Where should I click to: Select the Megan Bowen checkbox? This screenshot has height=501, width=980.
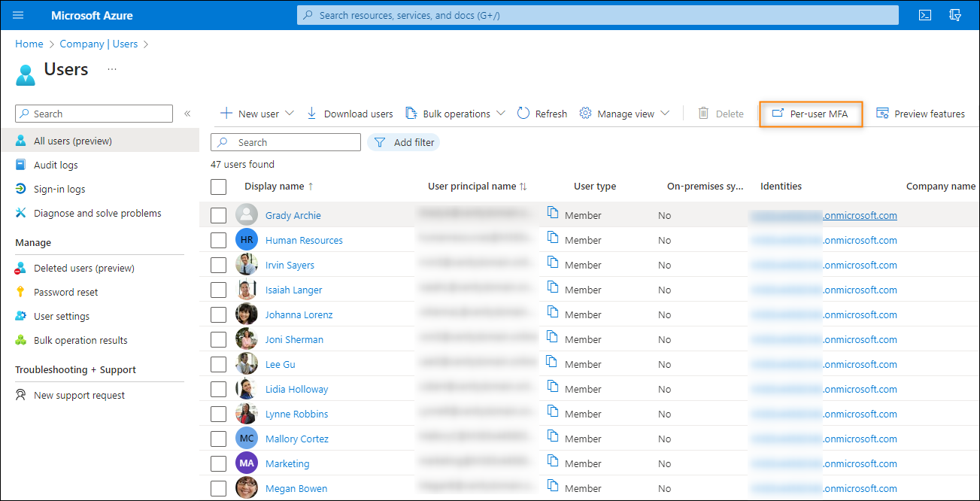click(218, 488)
